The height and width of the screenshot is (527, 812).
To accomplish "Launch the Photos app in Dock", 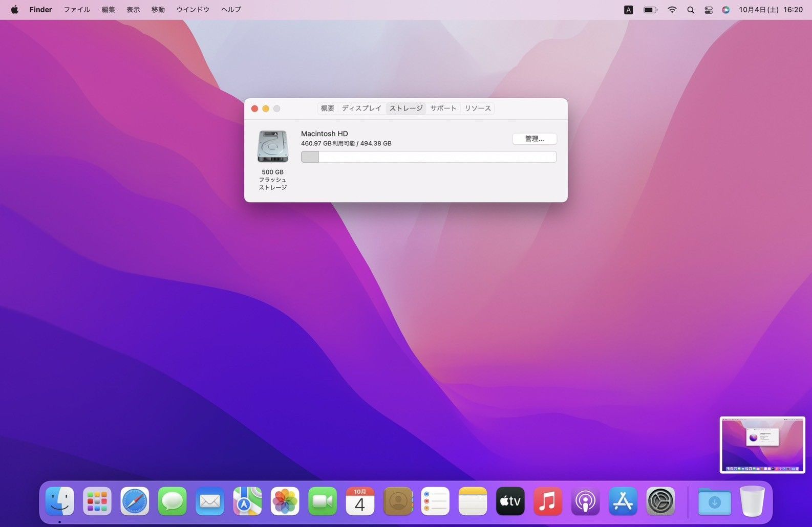I will pos(285,501).
